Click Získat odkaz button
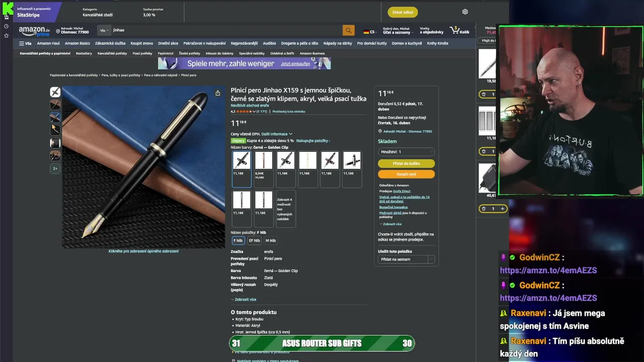The width and height of the screenshot is (644, 362). pos(403,12)
